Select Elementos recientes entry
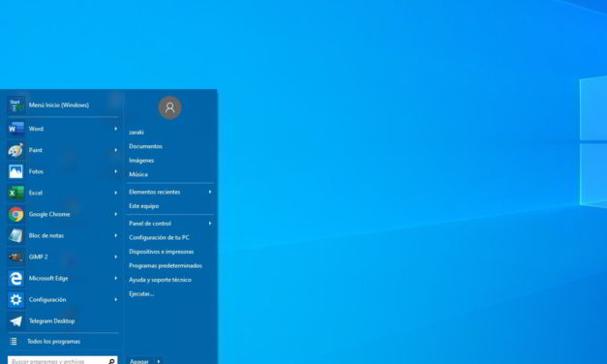Viewport: 607px width, 364px height. [155, 192]
